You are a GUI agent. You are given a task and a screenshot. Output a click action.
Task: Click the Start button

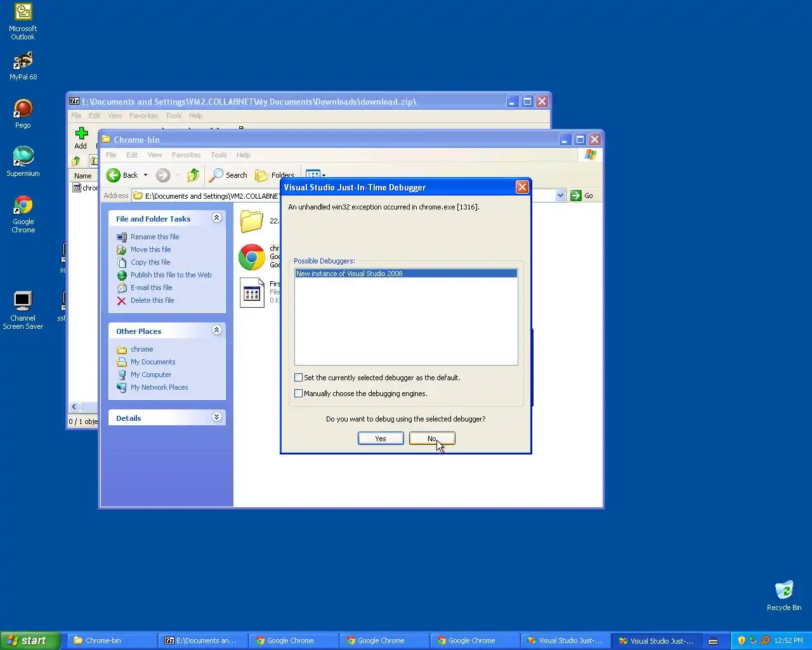30,640
